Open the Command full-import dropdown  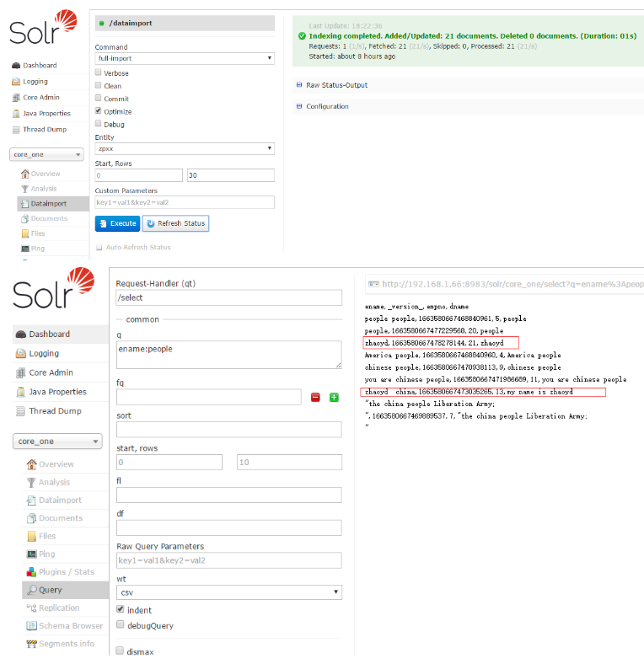click(x=185, y=58)
